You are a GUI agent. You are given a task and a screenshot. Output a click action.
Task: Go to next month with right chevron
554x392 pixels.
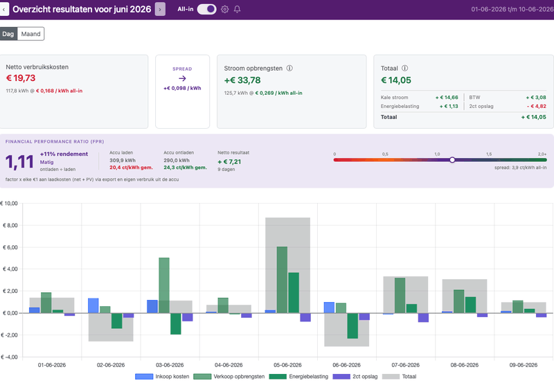[x=160, y=10]
